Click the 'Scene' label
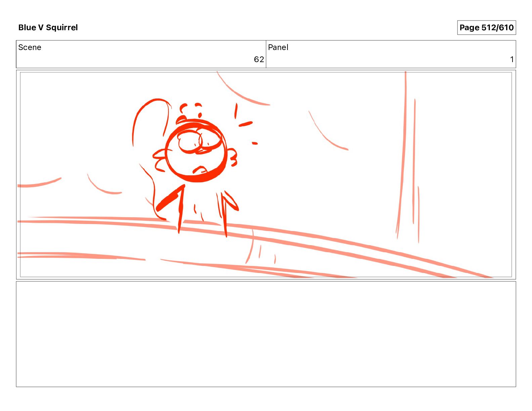 click(30, 47)
